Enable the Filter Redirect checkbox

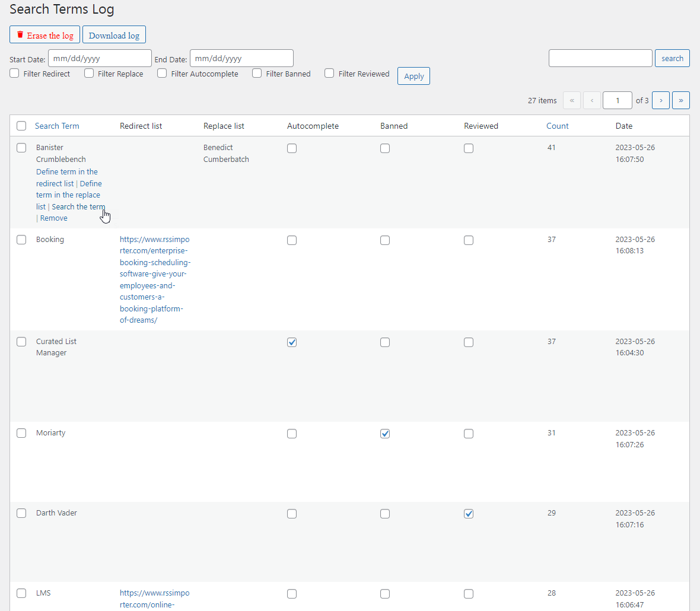pyautogui.click(x=15, y=73)
